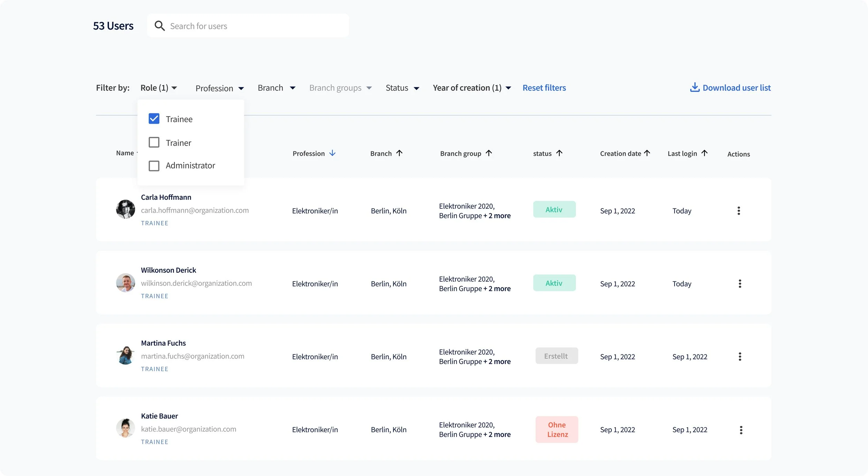Sort by Creation date arrow
Viewport: 868px width, 476px height.
[647, 153]
